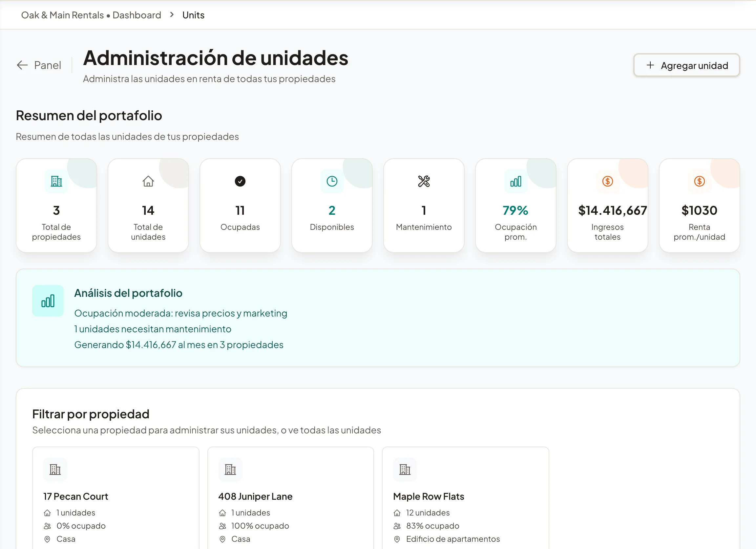
Task: Open the Agregar unidad button
Action: (687, 65)
